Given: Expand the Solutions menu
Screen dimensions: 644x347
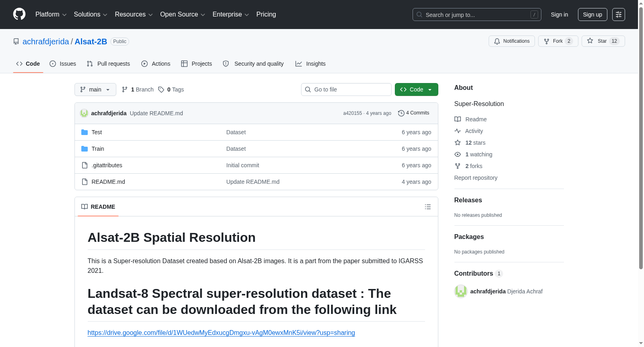Looking at the screenshot, I should (x=91, y=15).
